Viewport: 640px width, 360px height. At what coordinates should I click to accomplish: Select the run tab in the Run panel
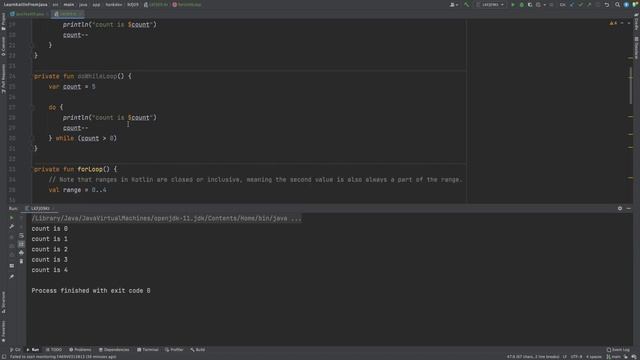click(40, 208)
